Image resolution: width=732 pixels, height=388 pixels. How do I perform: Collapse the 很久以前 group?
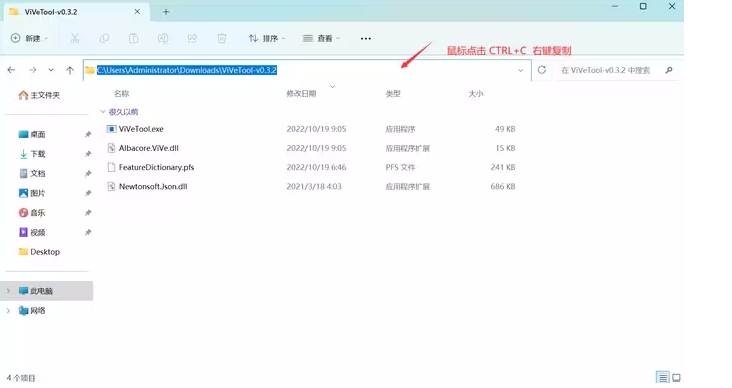pyautogui.click(x=103, y=112)
